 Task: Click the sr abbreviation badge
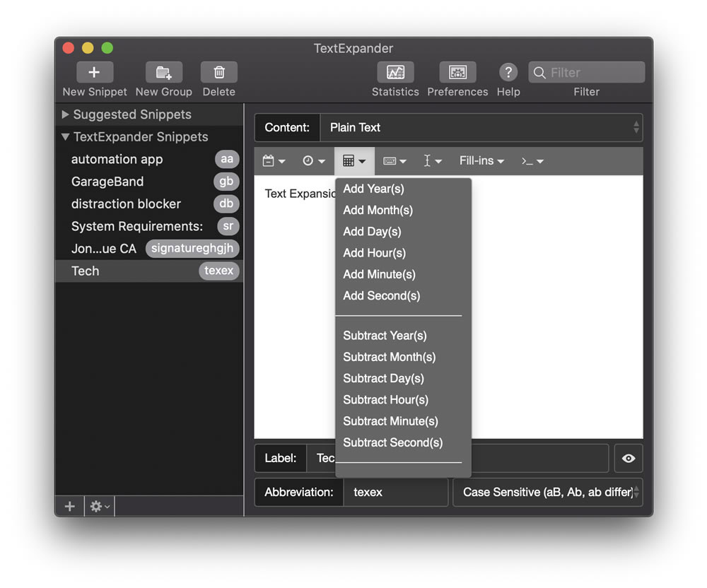[x=228, y=226]
